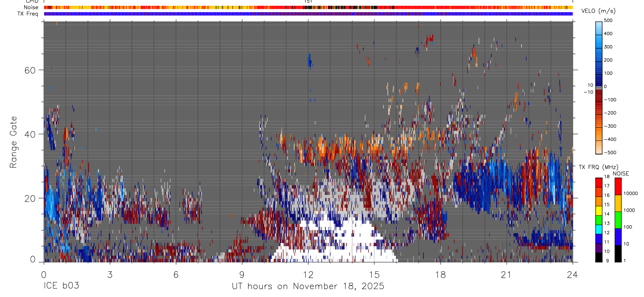The image size is (644, 297).
Task: Click hour tick '12' on the UT axis
Action: (x=308, y=274)
